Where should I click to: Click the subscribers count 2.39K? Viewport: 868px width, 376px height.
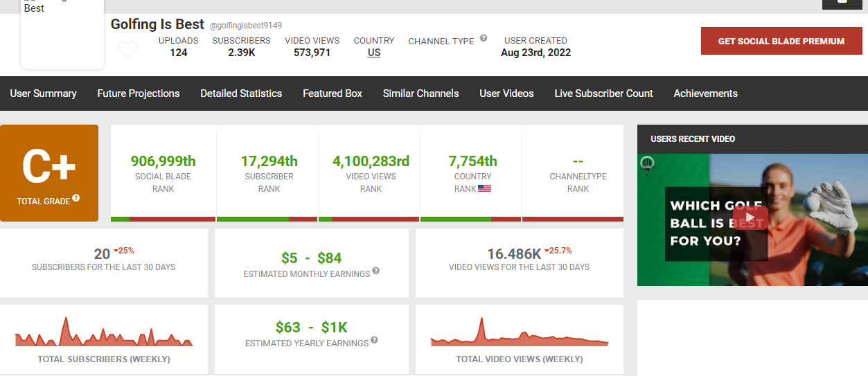tap(242, 53)
